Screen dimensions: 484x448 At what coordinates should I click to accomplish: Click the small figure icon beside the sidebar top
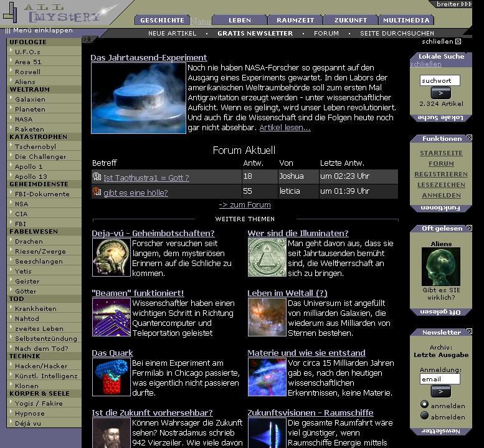click(x=88, y=39)
